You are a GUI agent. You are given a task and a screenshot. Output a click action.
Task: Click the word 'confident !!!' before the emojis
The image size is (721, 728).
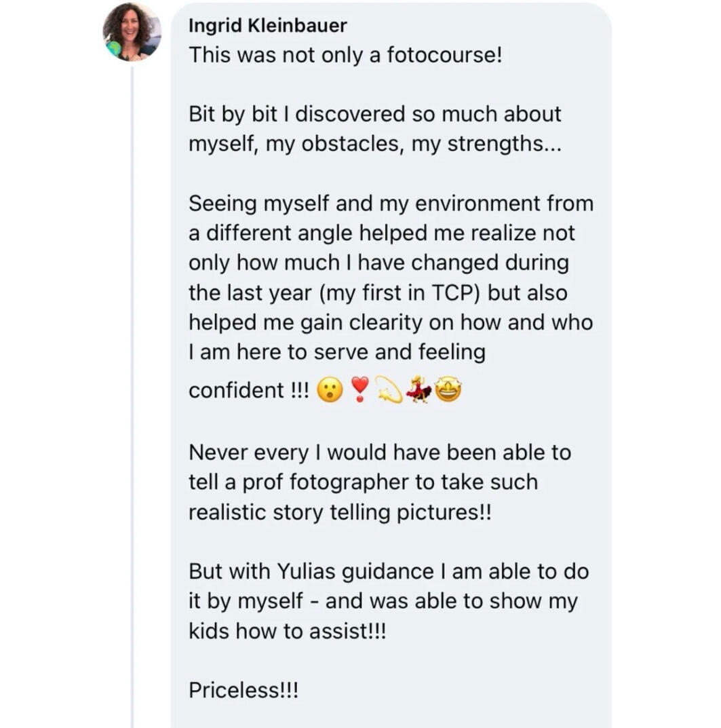pyautogui.click(x=248, y=390)
